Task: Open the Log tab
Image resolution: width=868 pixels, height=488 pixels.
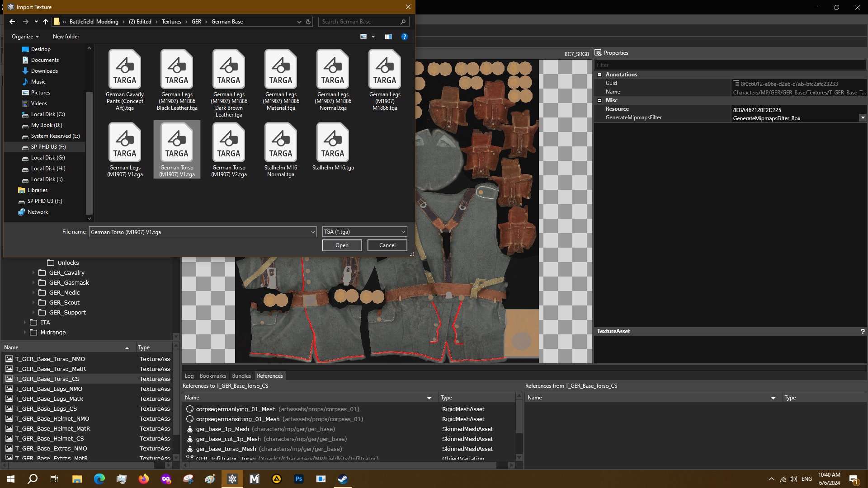Action: [189, 376]
